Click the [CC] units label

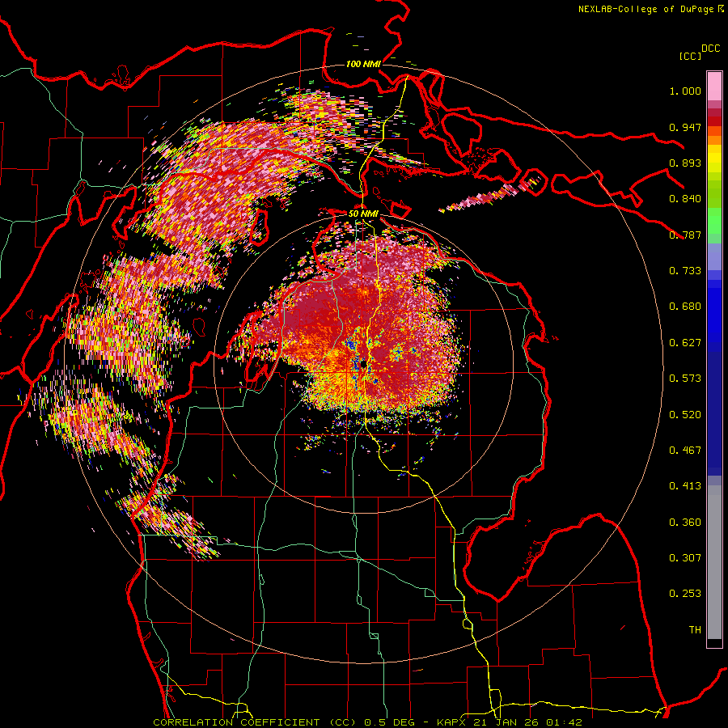coord(691,56)
